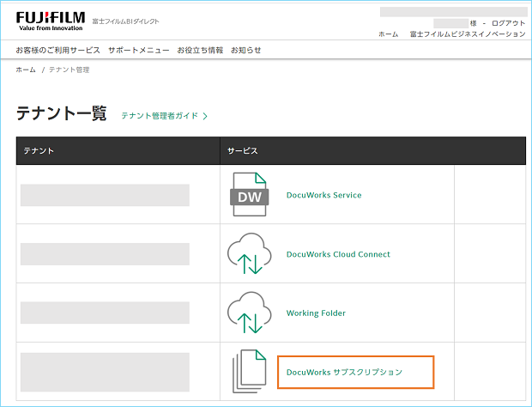Click the Working Folder cloud icon
The image size is (532, 407).
250,313
